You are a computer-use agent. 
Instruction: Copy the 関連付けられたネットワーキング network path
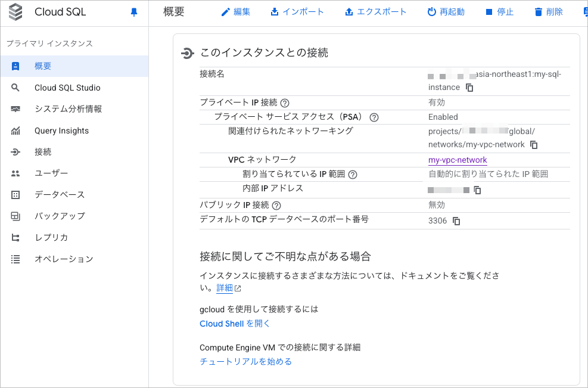click(x=534, y=145)
